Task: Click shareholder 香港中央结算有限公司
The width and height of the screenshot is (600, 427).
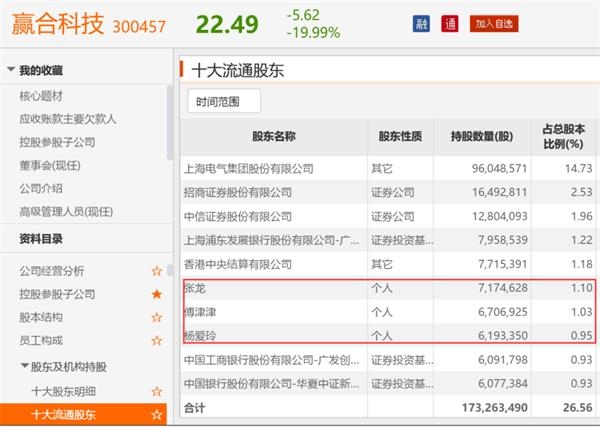Action: (238, 264)
